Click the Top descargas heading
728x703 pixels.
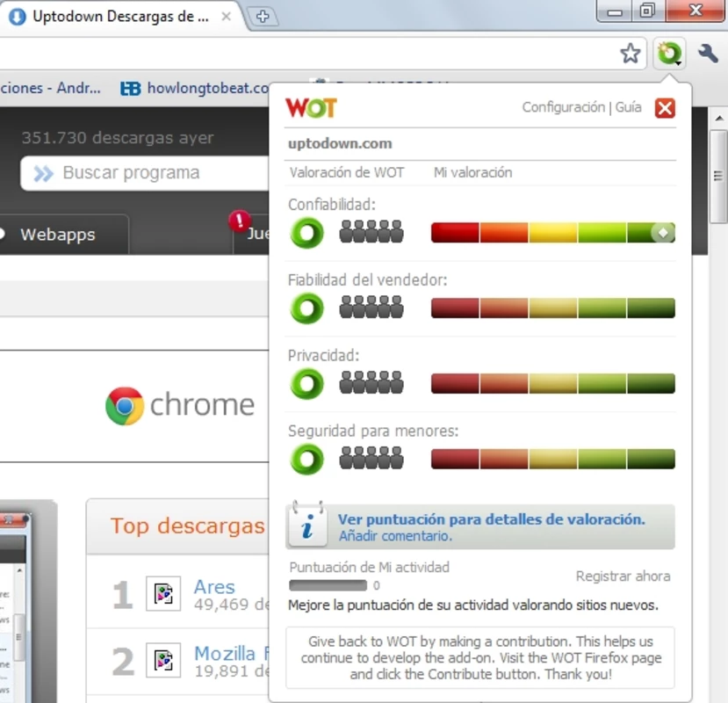click(187, 526)
